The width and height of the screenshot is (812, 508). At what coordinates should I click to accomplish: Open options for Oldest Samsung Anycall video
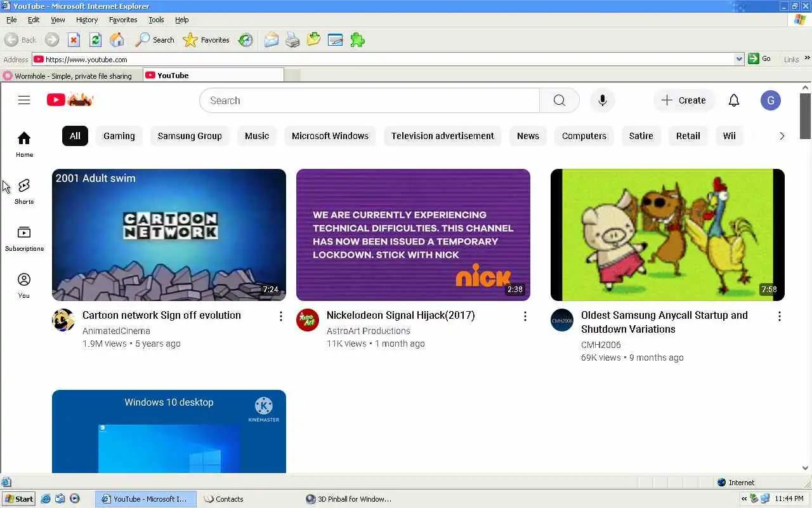tap(780, 316)
